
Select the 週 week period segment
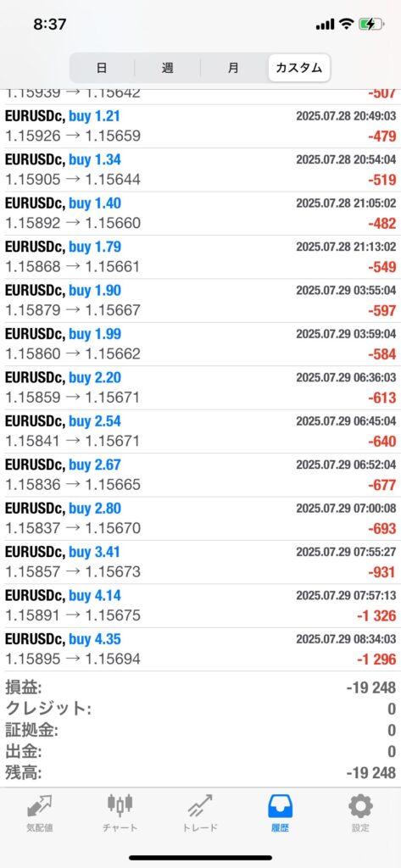point(167,68)
